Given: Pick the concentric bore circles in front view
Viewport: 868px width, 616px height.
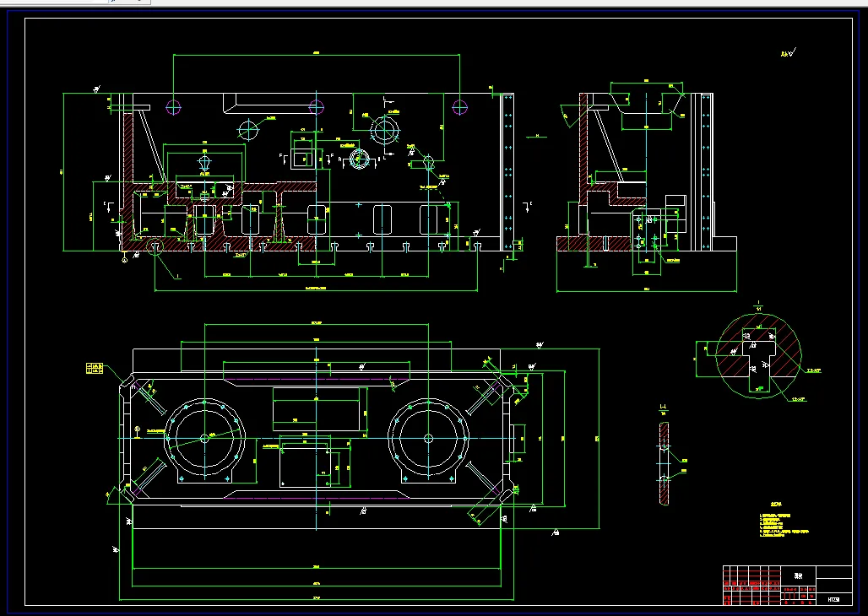Looking at the screenshot, I should tap(384, 131).
